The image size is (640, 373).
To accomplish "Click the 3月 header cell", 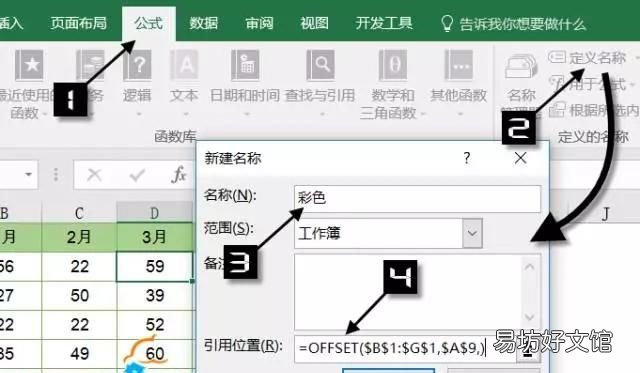I will (x=154, y=237).
